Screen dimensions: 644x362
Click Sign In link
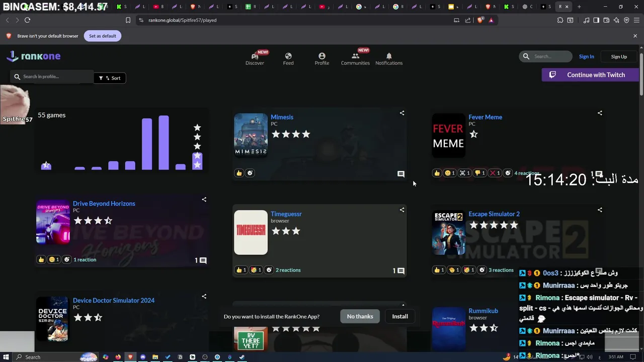[x=586, y=56]
